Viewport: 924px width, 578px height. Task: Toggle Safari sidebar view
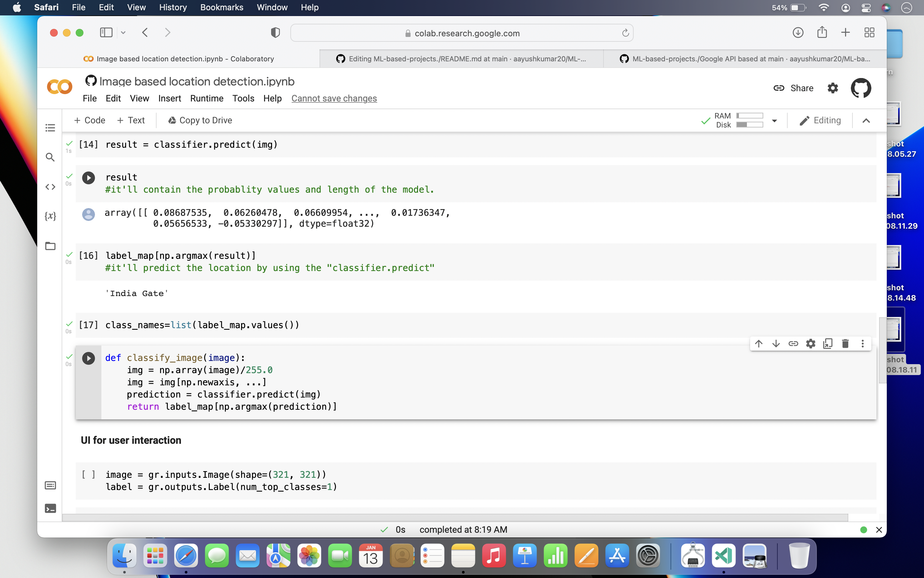pos(106,33)
